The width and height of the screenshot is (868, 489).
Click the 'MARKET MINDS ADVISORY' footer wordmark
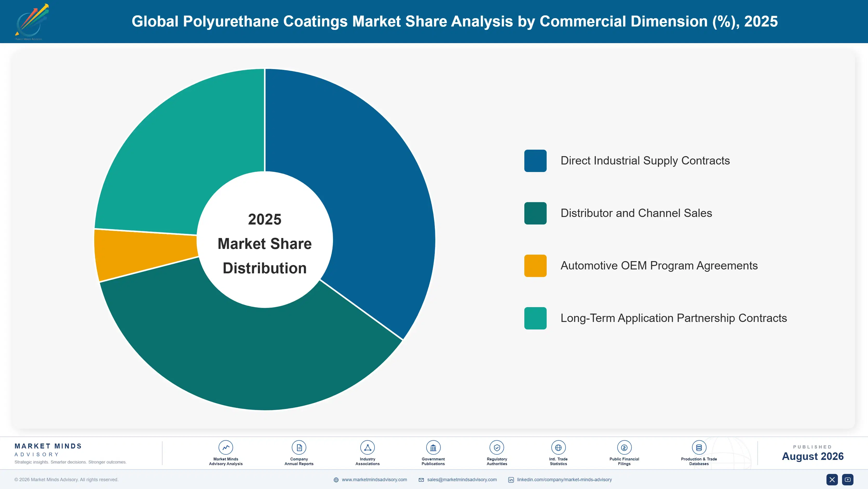pos(48,450)
